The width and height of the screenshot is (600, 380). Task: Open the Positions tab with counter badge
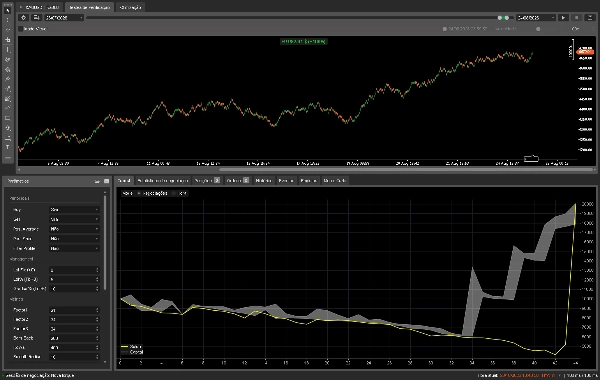point(207,180)
